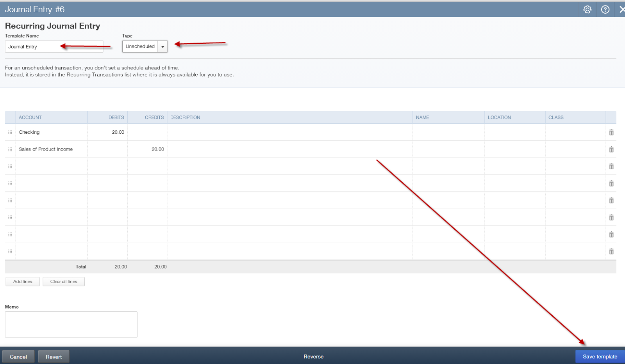625x364 pixels.
Task: Open the Type dropdown showing Unscheduled
Action: pos(162,46)
